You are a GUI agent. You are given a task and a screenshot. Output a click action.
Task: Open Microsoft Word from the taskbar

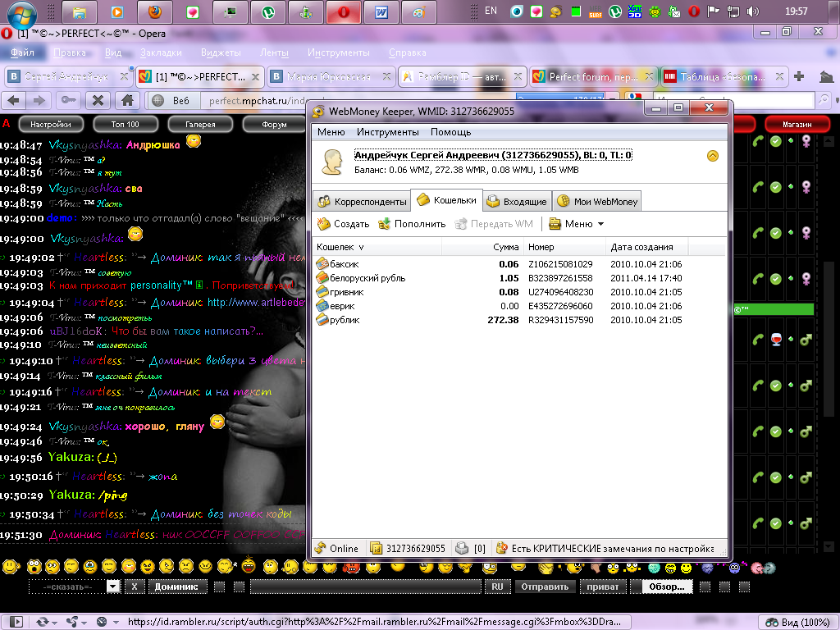(x=381, y=11)
